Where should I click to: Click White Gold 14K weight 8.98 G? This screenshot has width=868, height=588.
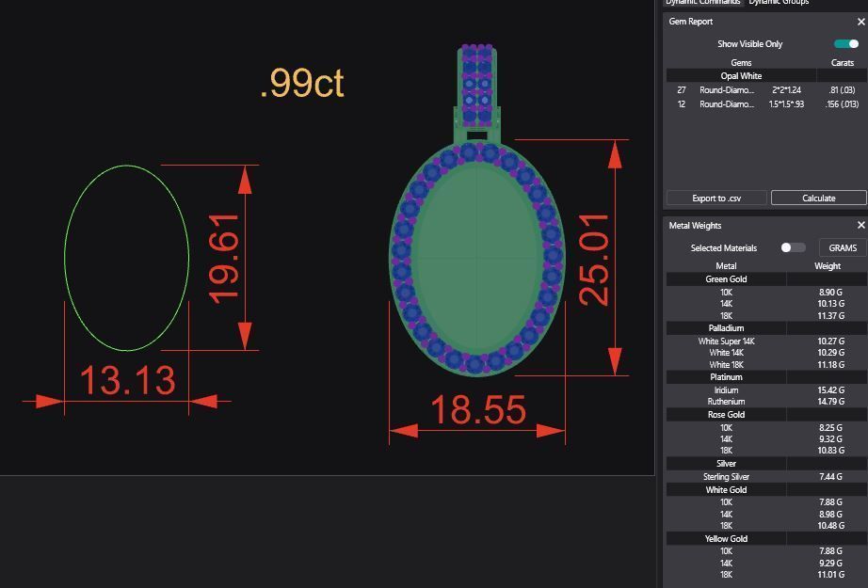point(831,514)
